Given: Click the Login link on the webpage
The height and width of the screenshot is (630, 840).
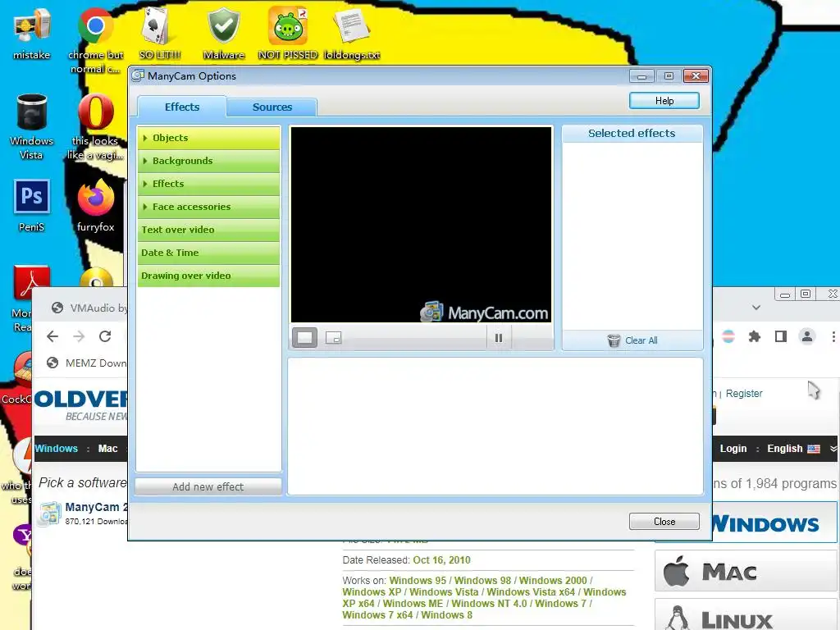Looking at the screenshot, I should [x=733, y=449].
